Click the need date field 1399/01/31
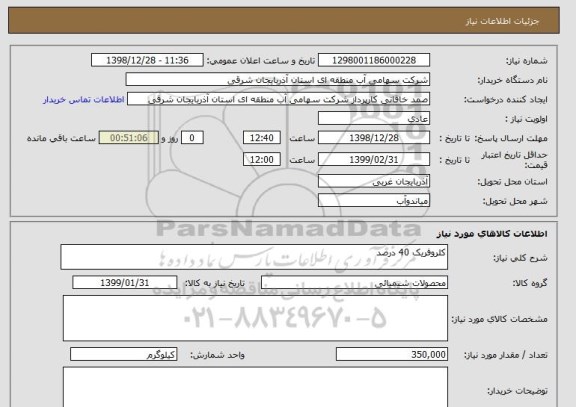 [125, 282]
